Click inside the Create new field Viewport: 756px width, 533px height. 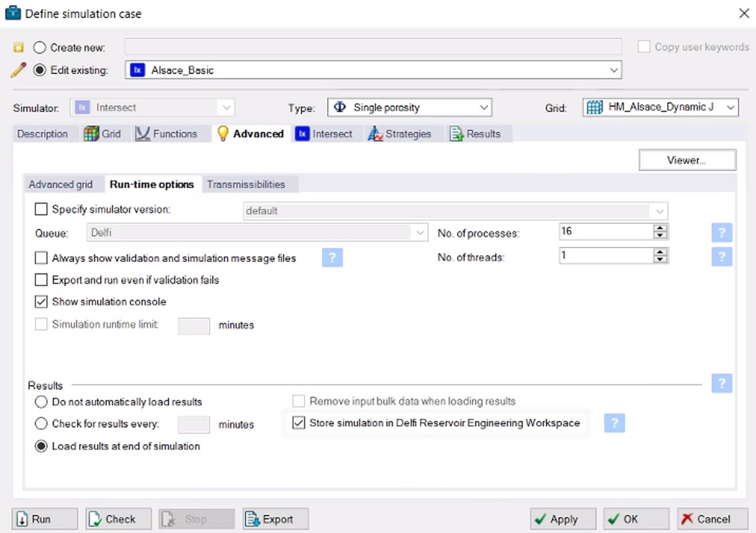tap(371, 47)
